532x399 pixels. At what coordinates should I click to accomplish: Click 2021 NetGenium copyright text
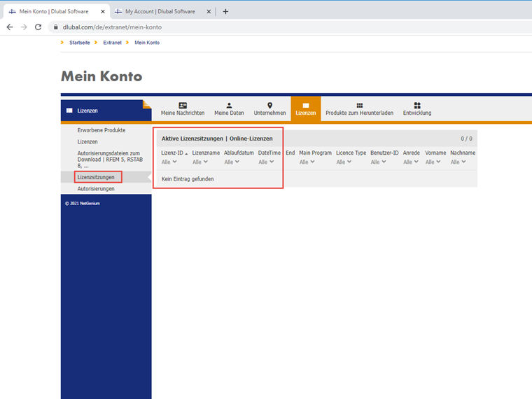coord(83,204)
